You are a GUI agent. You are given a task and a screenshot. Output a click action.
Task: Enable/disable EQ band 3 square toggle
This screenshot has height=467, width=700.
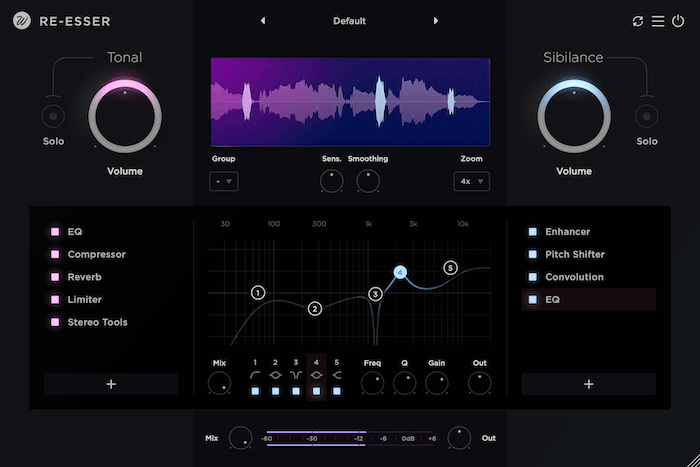coord(296,391)
